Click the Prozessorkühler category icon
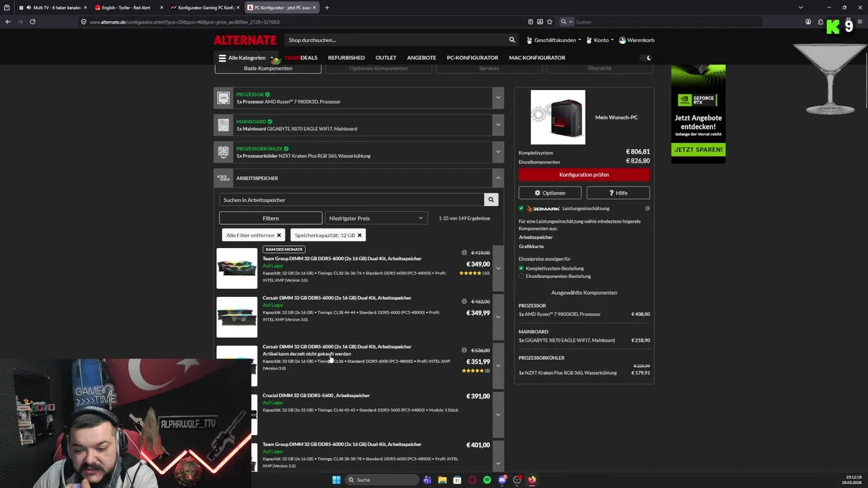This screenshot has height=488, width=868. coord(223,152)
